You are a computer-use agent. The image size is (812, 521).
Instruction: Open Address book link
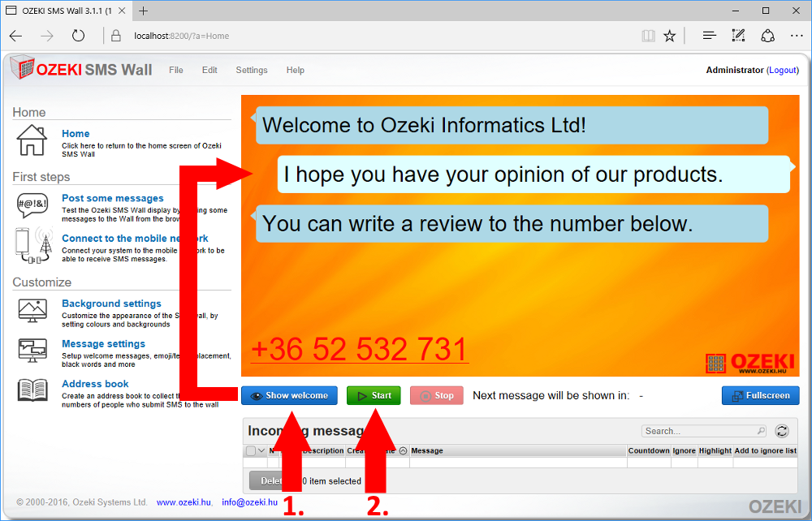coord(95,384)
